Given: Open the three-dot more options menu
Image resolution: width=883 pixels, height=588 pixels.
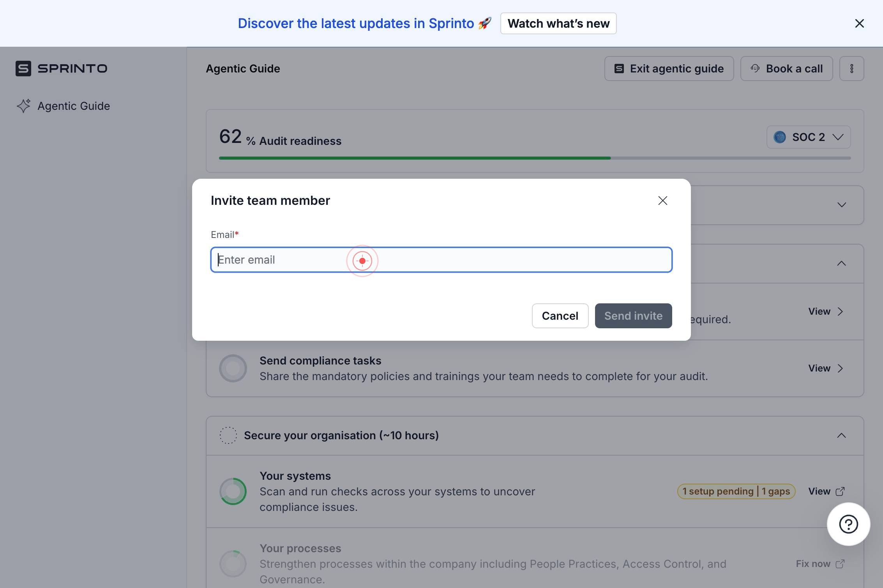Looking at the screenshot, I should point(851,69).
